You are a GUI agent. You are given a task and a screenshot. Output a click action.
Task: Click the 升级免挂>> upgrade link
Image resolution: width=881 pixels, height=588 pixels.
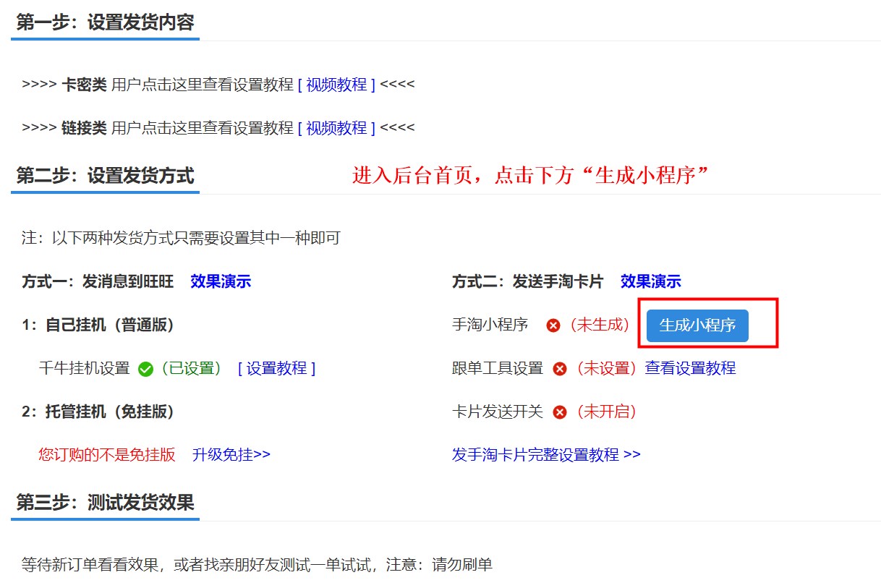[x=231, y=455]
